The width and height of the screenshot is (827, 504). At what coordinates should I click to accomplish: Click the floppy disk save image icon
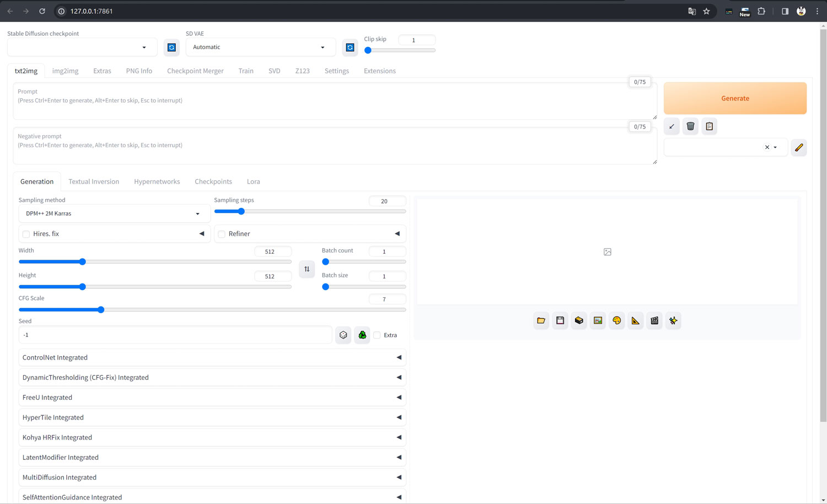560,320
